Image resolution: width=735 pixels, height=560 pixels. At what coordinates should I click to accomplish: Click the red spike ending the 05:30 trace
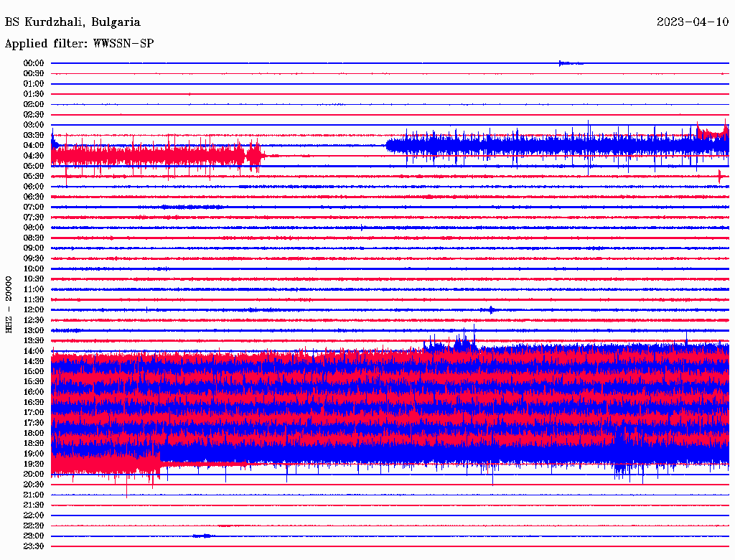pyautogui.click(x=719, y=176)
